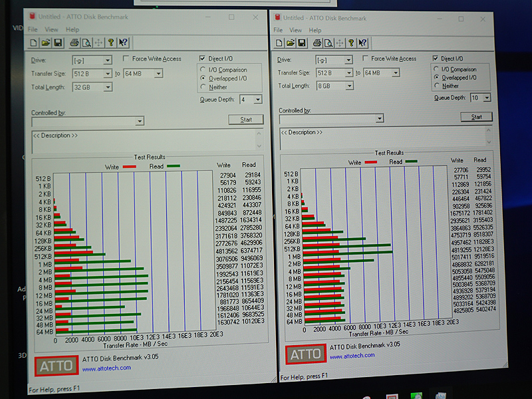Open Help menu in left window
Image resolution: width=532 pixels, height=399 pixels.
[x=72, y=29]
